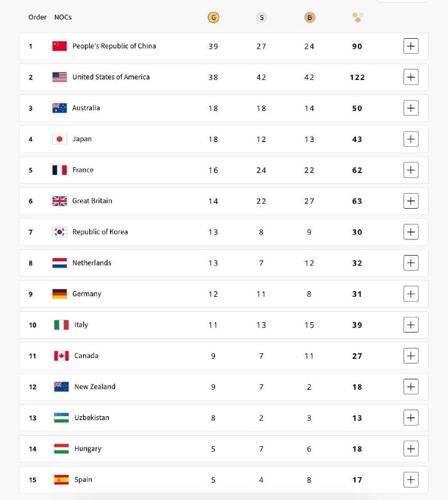Click the bronze medal B column icon
Viewport: 448px width, 500px height.
pyautogui.click(x=309, y=17)
